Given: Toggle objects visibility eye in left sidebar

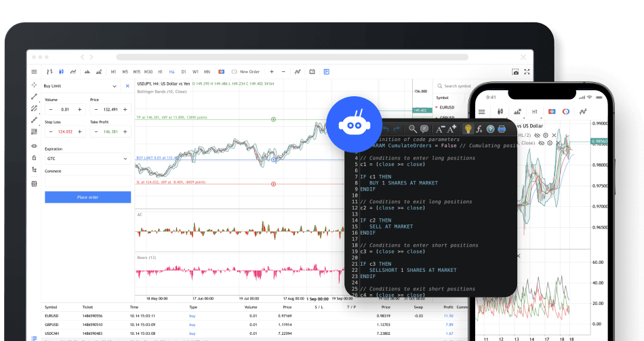Looking at the screenshot, I should (34, 146).
